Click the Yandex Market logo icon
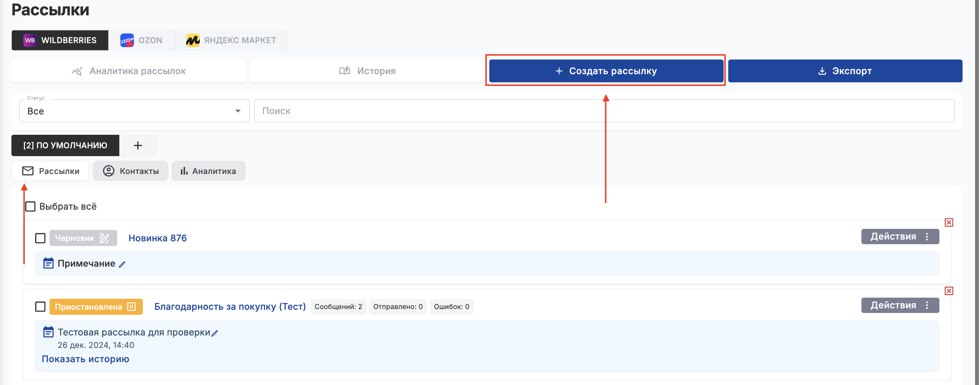This screenshot has width=980, height=385. [x=193, y=40]
